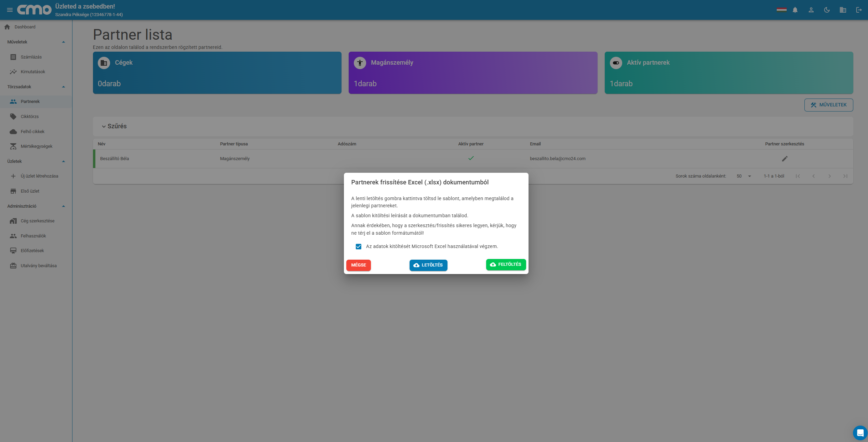Click the Magánszemély 1darab card
868x442 pixels.
(473, 73)
